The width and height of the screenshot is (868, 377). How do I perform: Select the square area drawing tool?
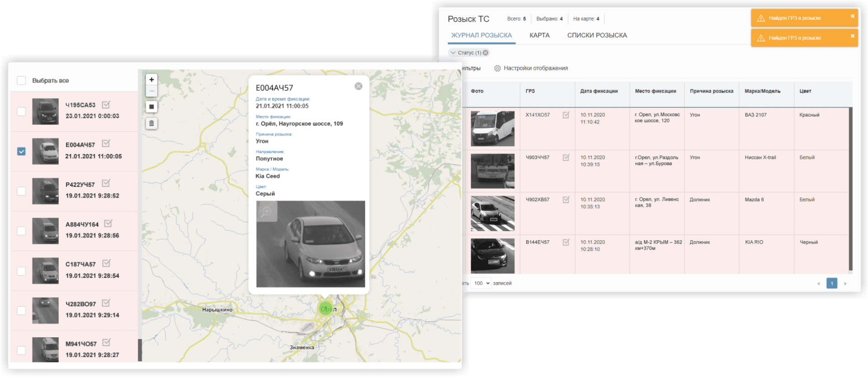tap(151, 107)
